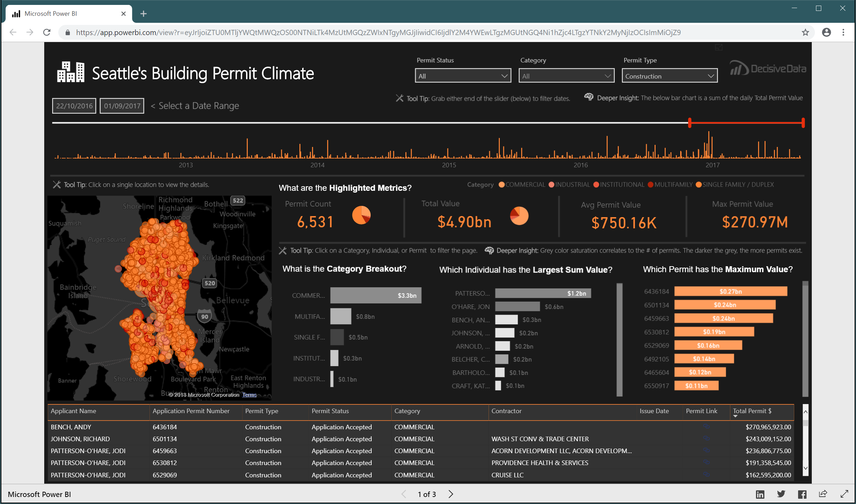Open the Permit Status dropdown
The width and height of the screenshot is (856, 504).
click(x=463, y=76)
